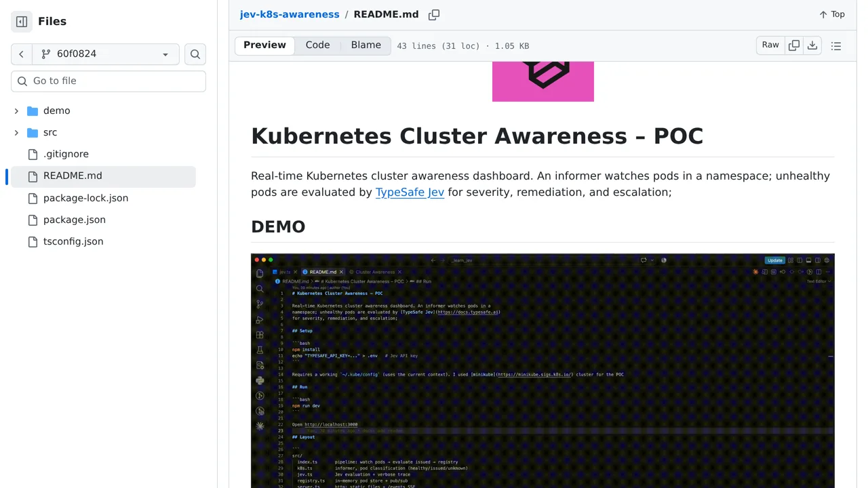
Task: Click the demo folder icon
Action: point(33,110)
